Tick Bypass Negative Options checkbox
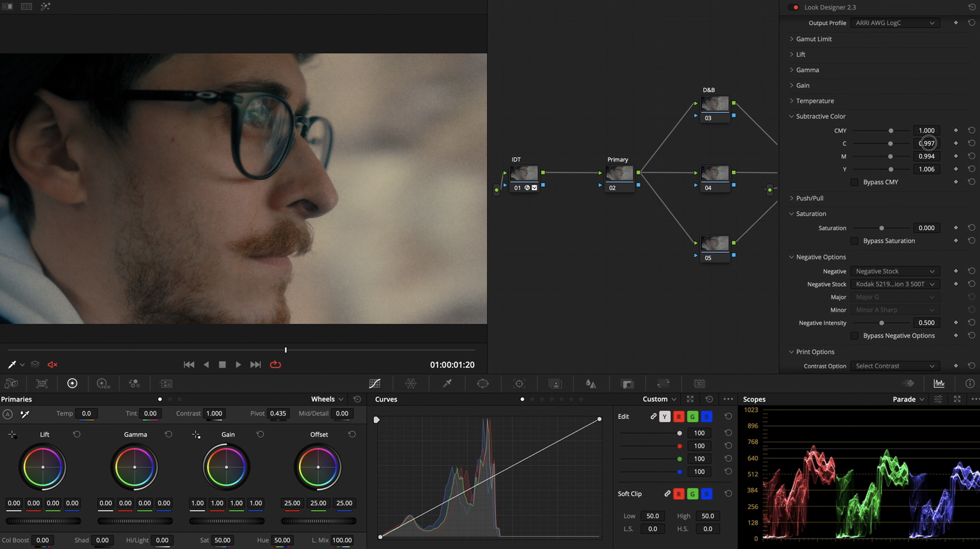Viewport: 980px width, 549px height. pos(854,336)
